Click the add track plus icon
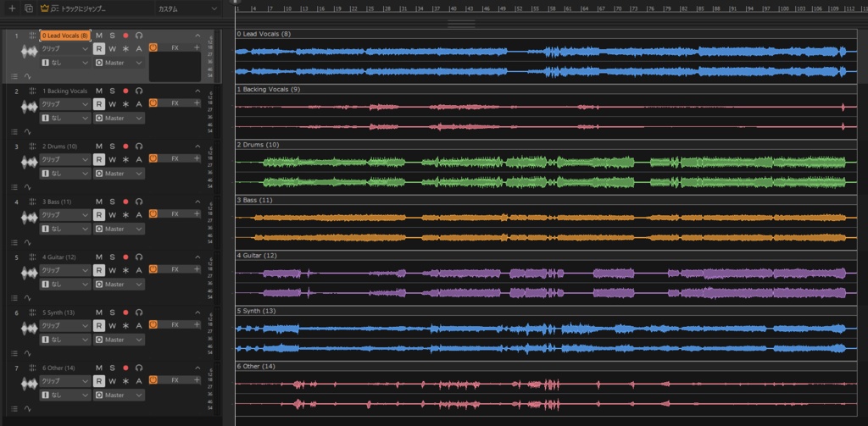 [x=12, y=8]
